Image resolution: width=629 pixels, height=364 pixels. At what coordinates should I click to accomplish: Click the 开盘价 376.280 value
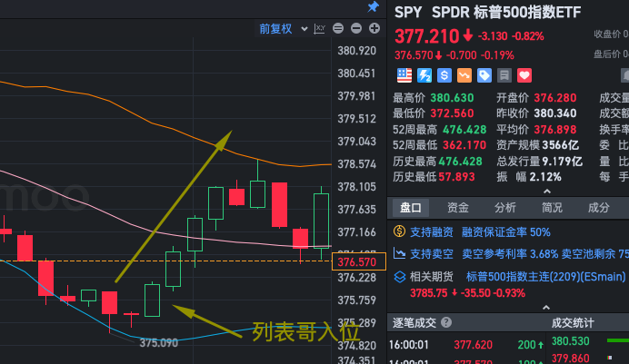(x=555, y=98)
